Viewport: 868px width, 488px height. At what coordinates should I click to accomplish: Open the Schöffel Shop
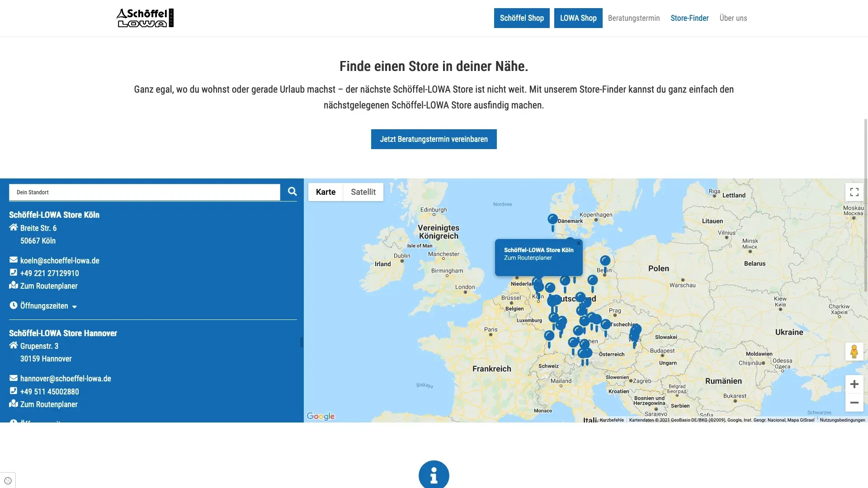[522, 18]
